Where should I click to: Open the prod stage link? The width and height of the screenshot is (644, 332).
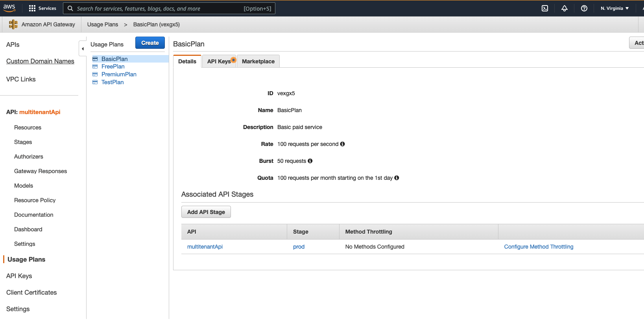click(299, 247)
